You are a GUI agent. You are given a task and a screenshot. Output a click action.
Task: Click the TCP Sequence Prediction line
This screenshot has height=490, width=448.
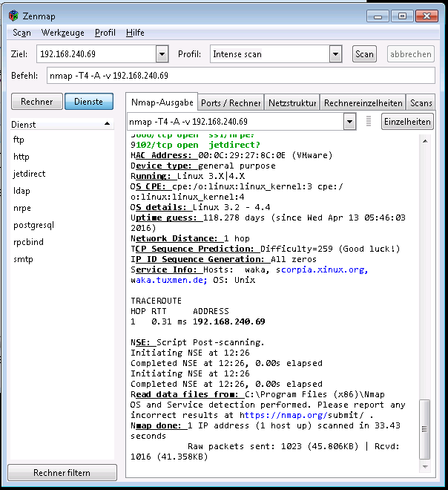pyautogui.click(x=265, y=249)
